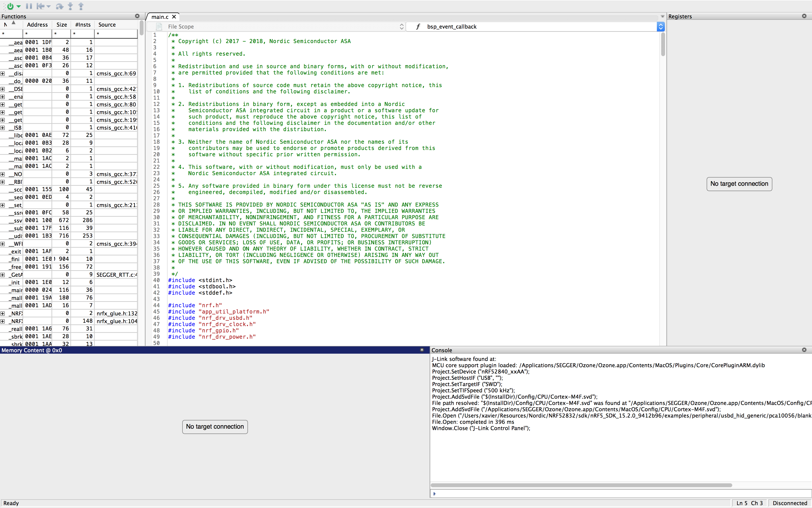This screenshot has width=812, height=508.
Task: Click the Project.SetDevice console line
Action: (480, 372)
